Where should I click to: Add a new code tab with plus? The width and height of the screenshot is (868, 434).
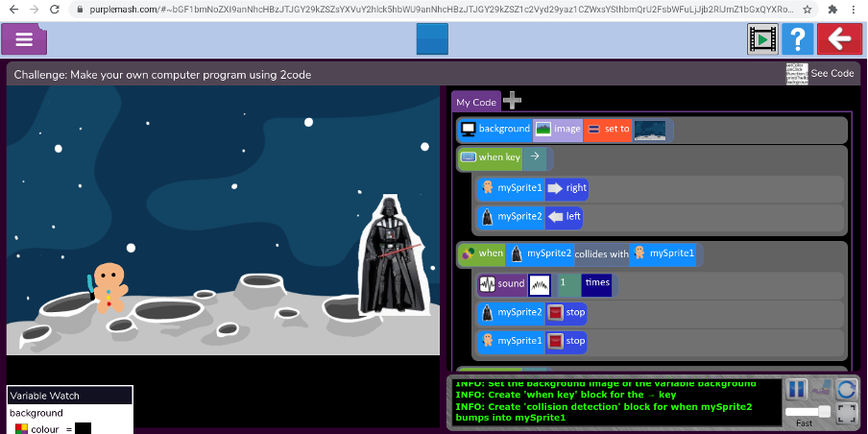point(512,100)
